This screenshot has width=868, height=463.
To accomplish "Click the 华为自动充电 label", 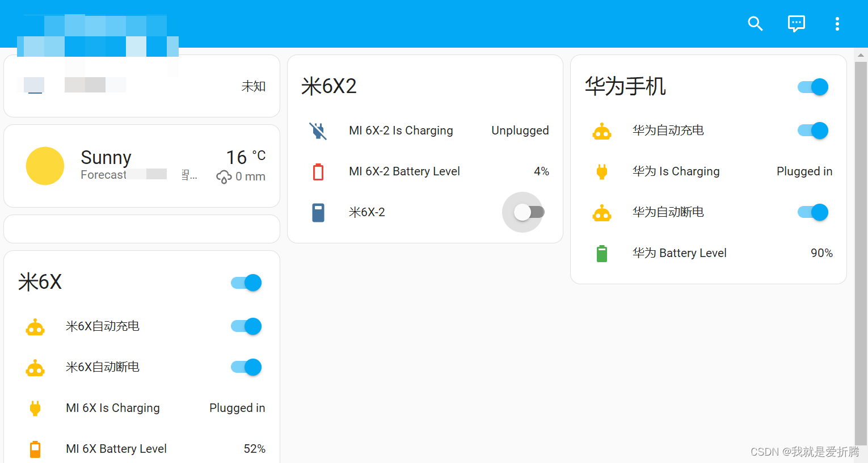I will point(668,131).
